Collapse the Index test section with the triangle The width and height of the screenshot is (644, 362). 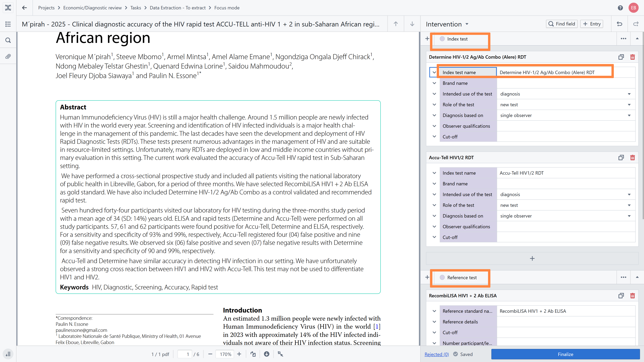pyautogui.click(x=637, y=39)
